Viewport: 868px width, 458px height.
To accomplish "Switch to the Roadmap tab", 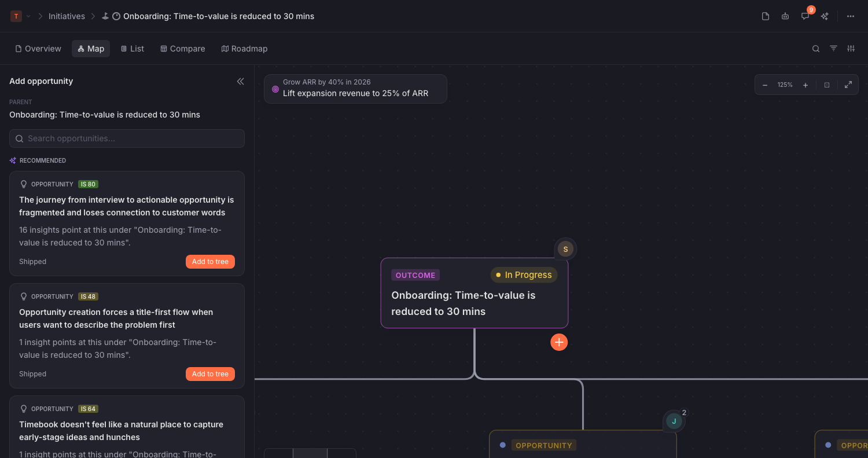I will tap(244, 49).
